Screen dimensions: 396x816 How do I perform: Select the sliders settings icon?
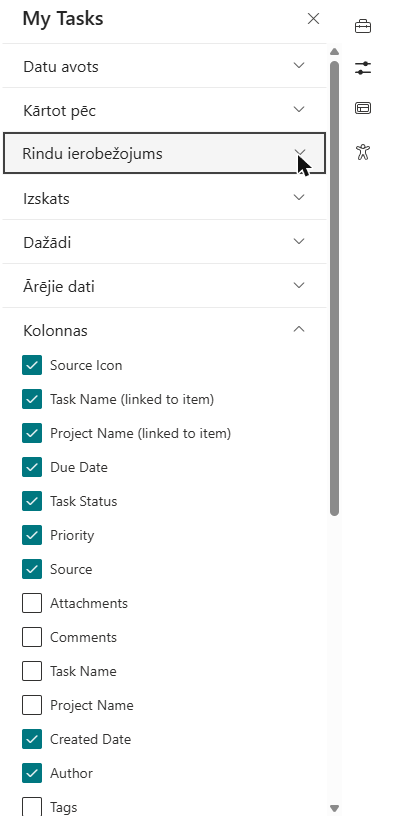(x=363, y=68)
